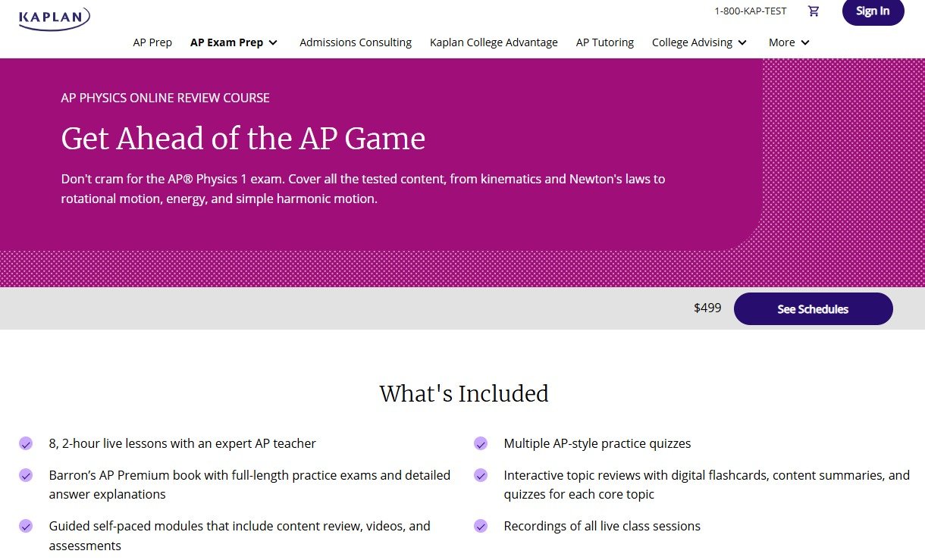Open the More navigation dropdown
Viewport: 925px width, 560px height.
[x=789, y=42]
